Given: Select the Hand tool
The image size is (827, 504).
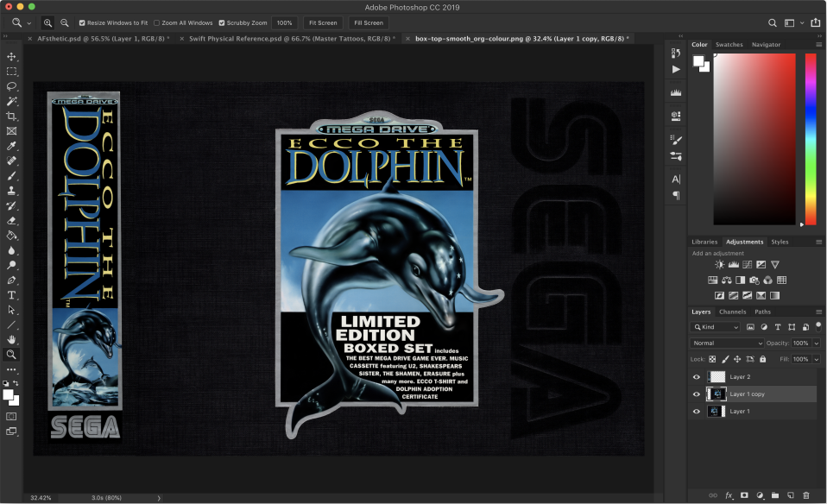Looking at the screenshot, I should click(12, 340).
